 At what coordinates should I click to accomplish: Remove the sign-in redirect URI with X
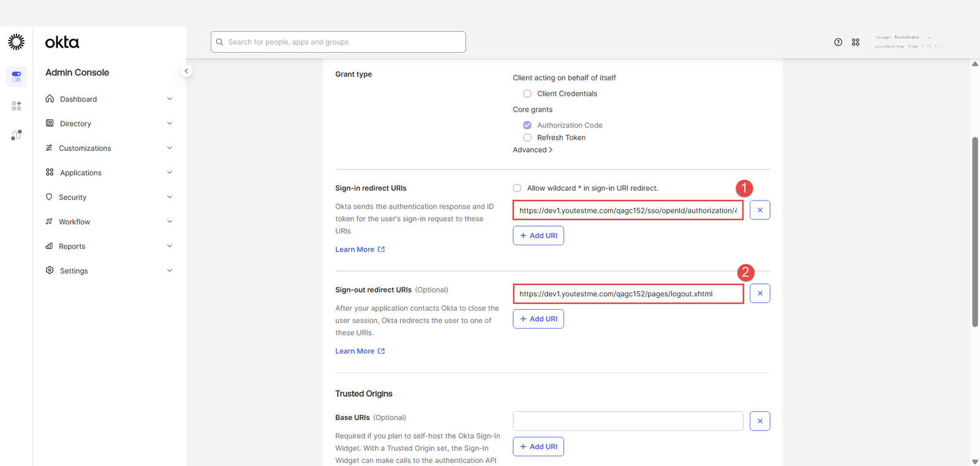pos(759,210)
